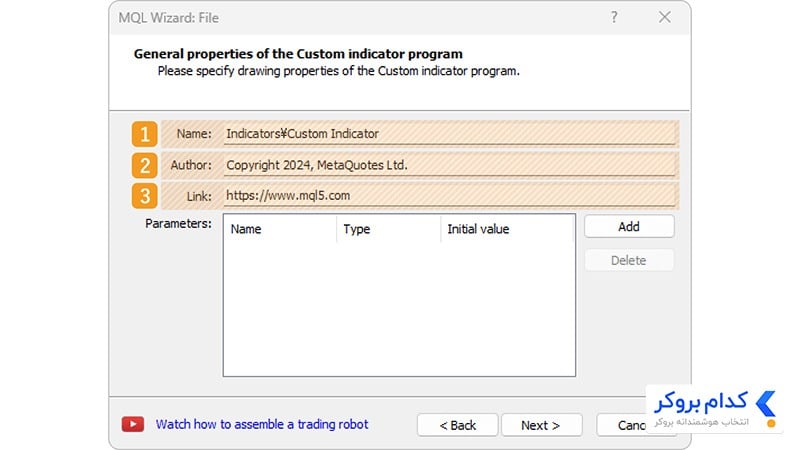Click the 'General properties of the Custom indicator program' heading
The width and height of the screenshot is (800, 450).
[298, 54]
